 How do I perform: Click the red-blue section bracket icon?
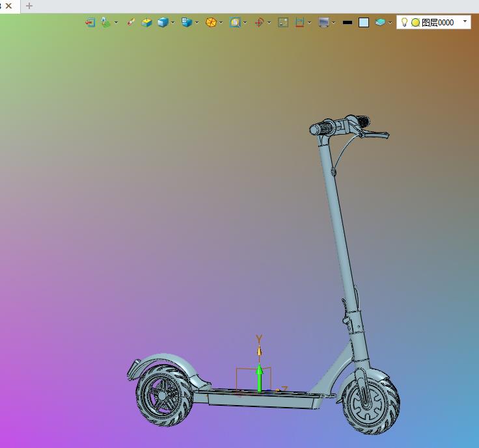(299, 23)
